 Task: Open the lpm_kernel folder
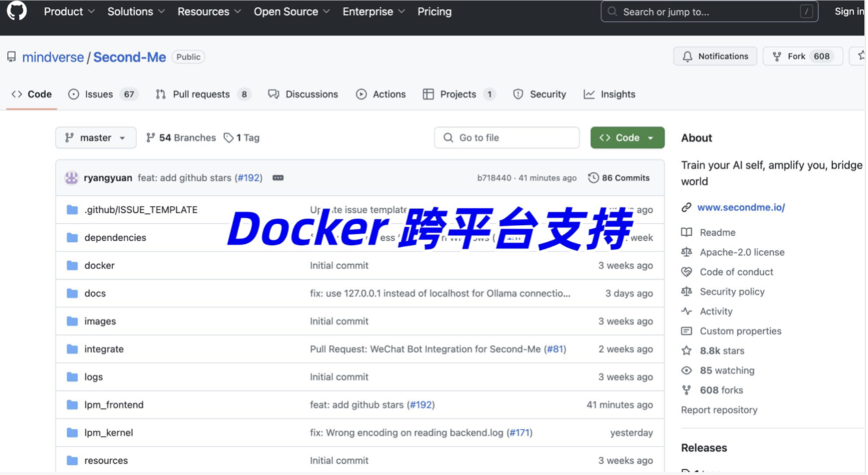pyautogui.click(x=109, y=433)
